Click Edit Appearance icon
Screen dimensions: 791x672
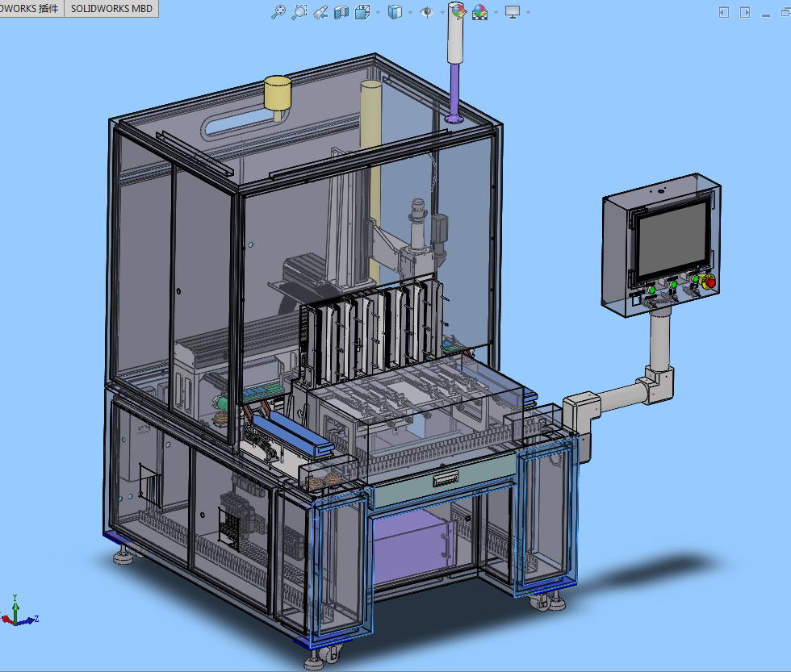point(458,11)
